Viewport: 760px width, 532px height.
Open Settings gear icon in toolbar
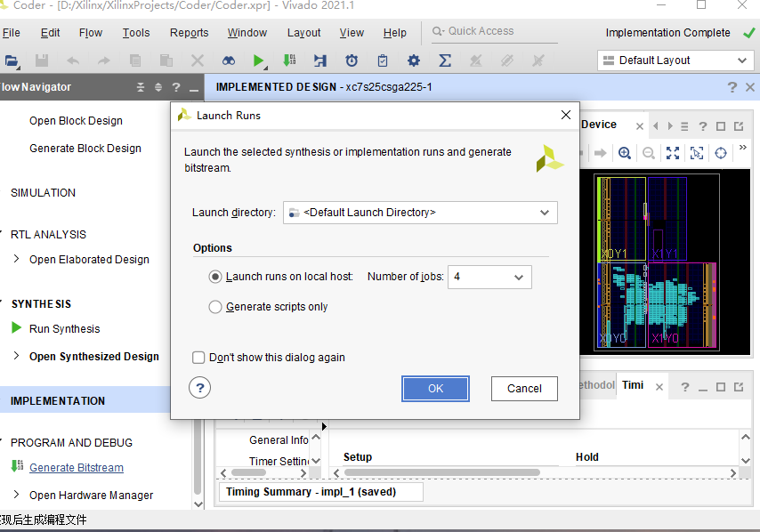(x=414, y=60)
